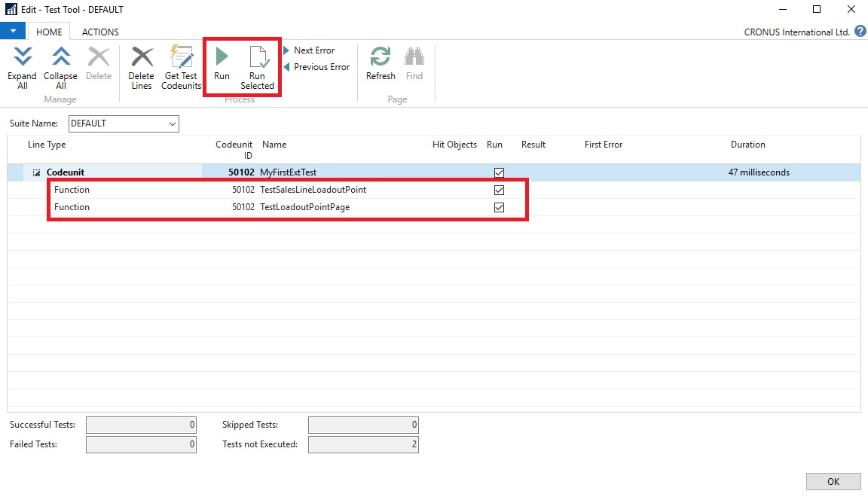Toggle Run checkbox for TestLoadoutPointPage

click(x=499, y=207)
